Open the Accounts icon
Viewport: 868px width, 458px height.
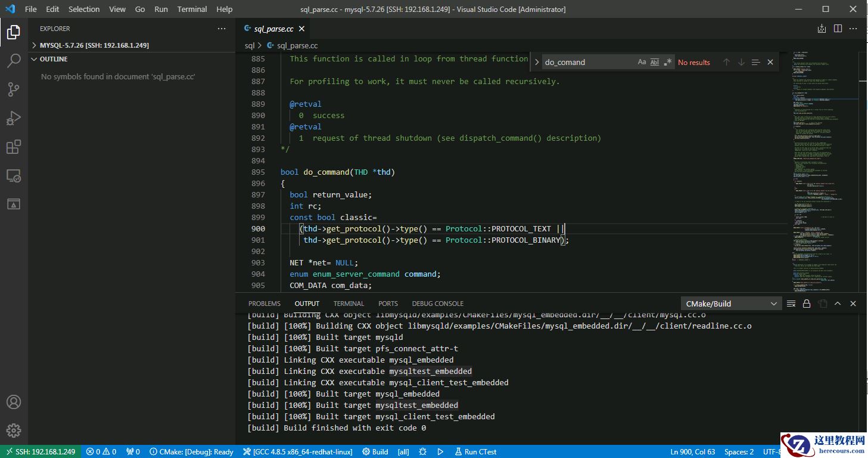coord(14,402)
